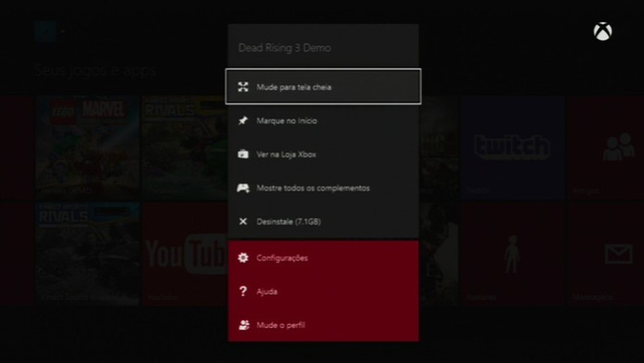Click the Mude o perfil people icon
Screen dimensions: 644x363
tap(243, 325)
